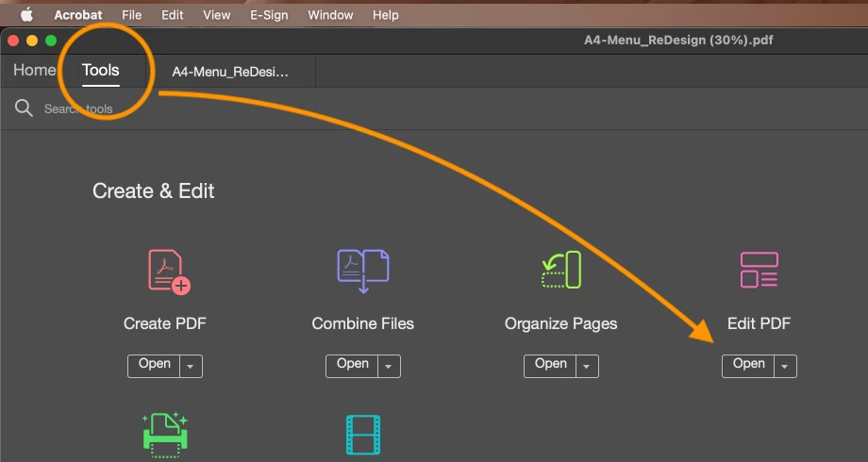The image size is (868, 462).
Task: Click the Organize Pages label
Action: [560, 323]
